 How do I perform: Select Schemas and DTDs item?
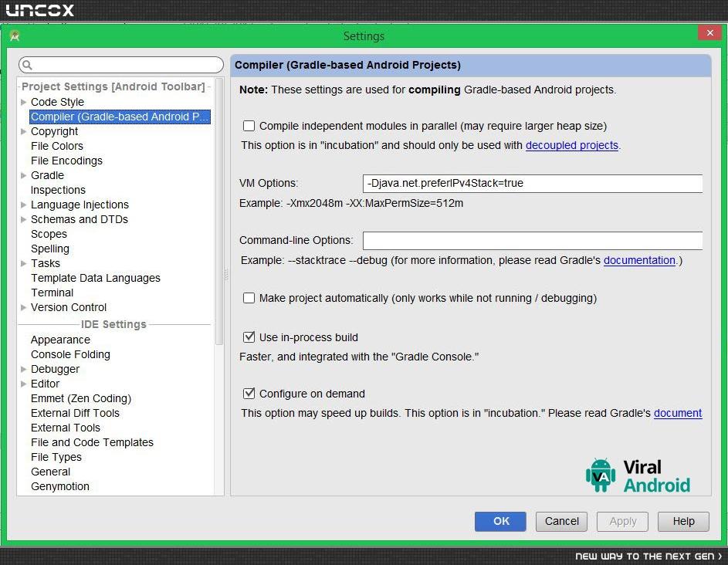[80, 219]
